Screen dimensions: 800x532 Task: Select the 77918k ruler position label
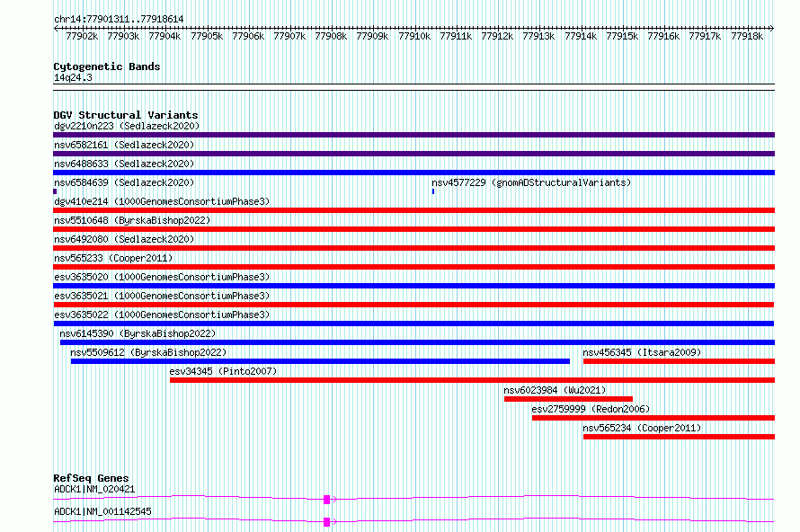(747, 36)
